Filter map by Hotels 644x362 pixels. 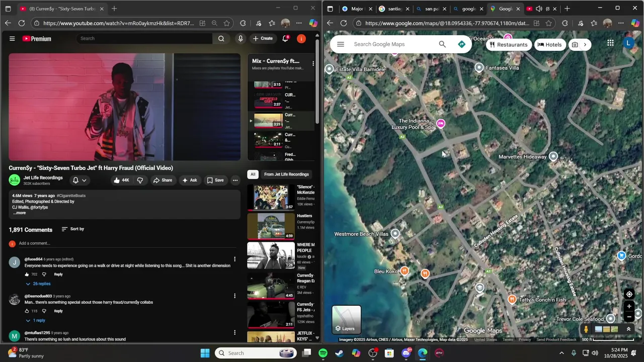[549, 45]
